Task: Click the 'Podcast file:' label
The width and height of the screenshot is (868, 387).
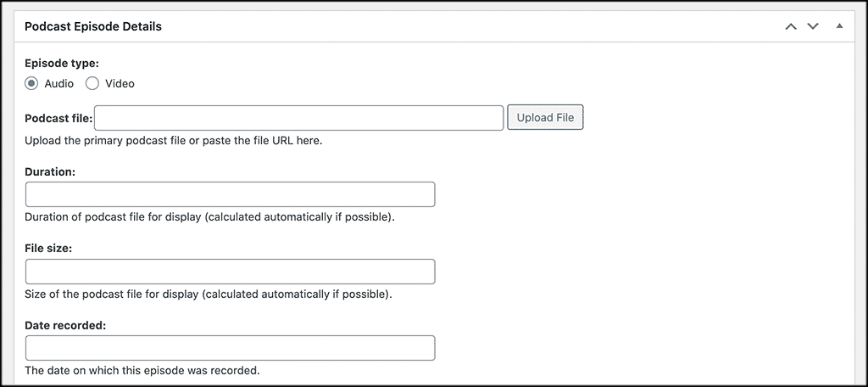Action: click(58, 118)
